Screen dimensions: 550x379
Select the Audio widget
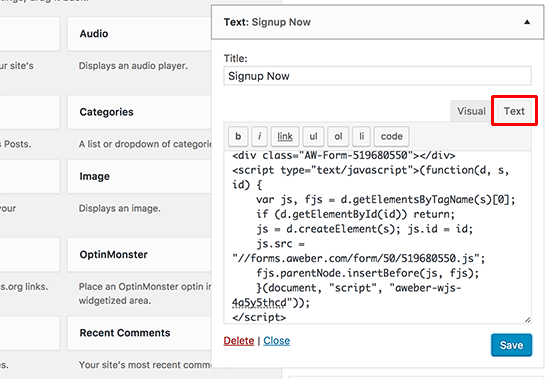139,34
